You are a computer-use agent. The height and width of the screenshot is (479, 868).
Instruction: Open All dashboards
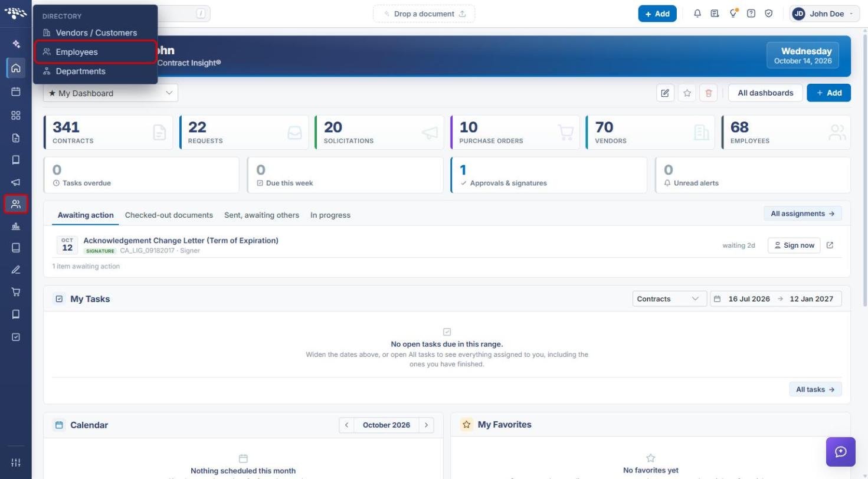[765, 93]
